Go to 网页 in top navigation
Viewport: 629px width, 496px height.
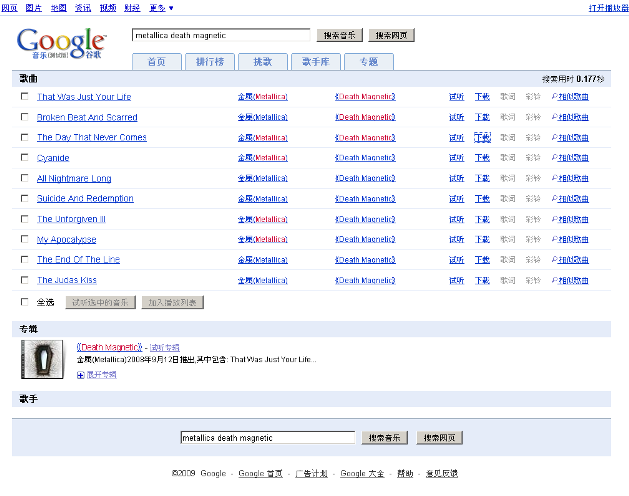pyautogui.click(x=9, y=8)
